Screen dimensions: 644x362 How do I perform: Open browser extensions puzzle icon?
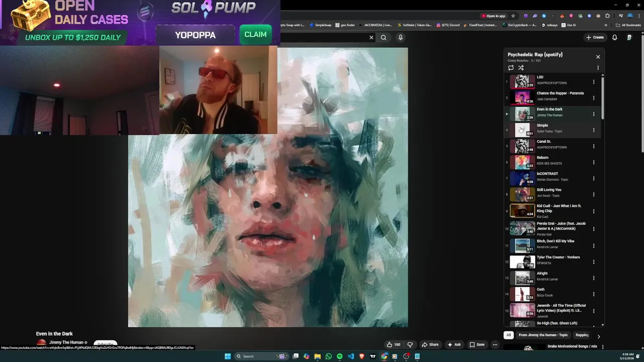[x=608, y=16]
